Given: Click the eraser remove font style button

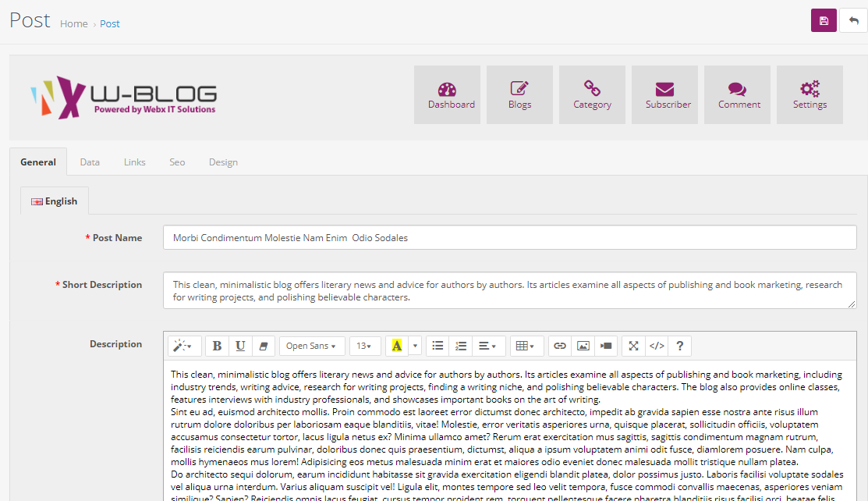Looking at the screenshot, I should [264, 346].
